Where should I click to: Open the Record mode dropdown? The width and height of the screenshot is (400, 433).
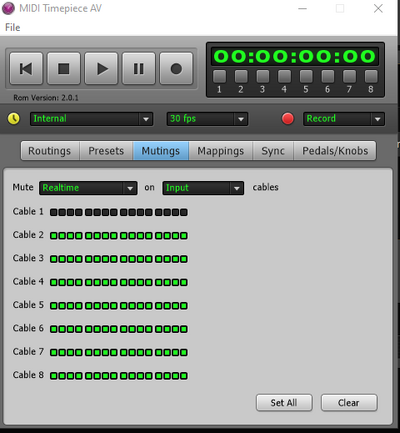tap(344, 119)
